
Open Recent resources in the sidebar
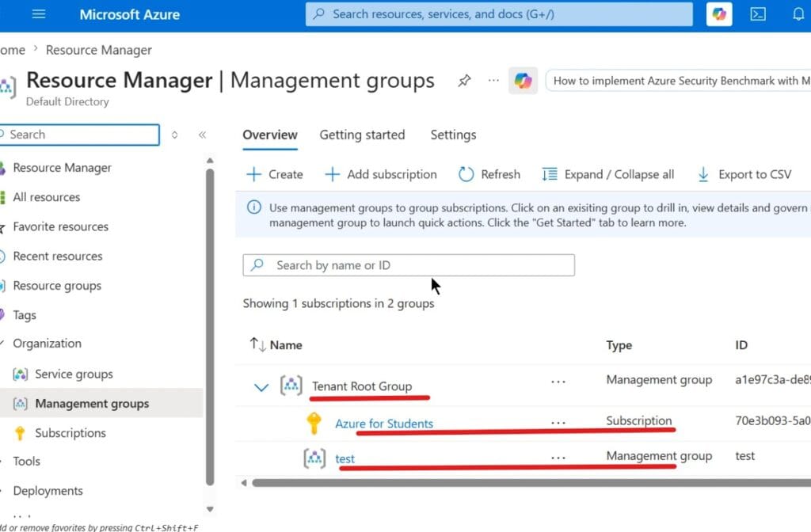tap(57, 256)
